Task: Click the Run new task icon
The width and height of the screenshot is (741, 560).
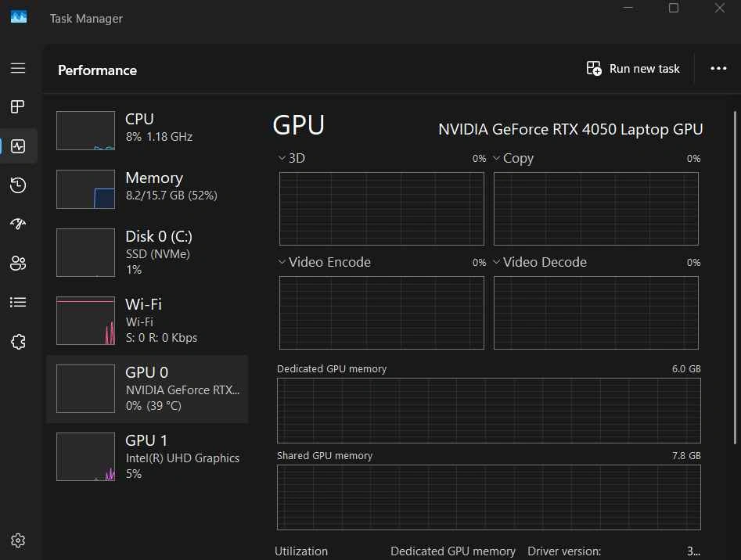Action: tap(594, 69)
